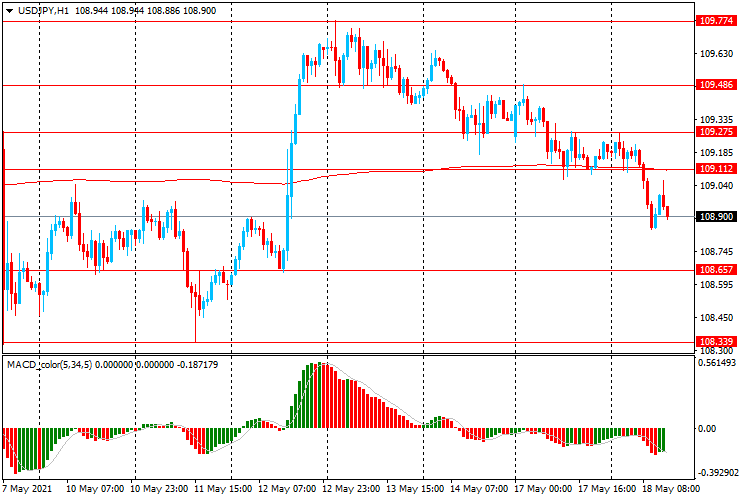The image size is (740, 500).
Task: Select the 18 May 08:00 time label
Action: point(670,490)
